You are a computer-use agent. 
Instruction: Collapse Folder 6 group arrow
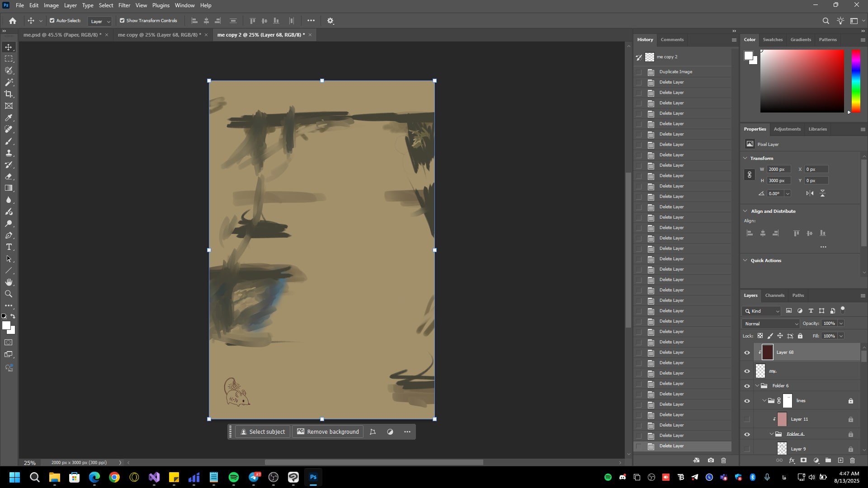[757, 386]
